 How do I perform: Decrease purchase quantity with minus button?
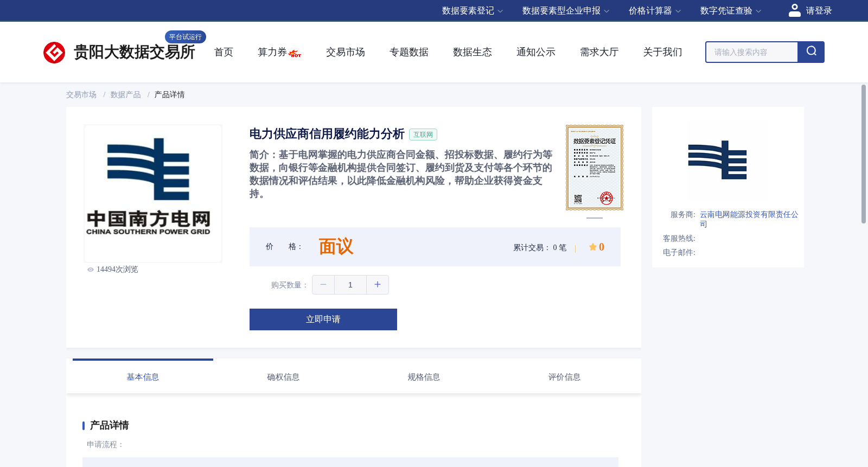[323, 285]
